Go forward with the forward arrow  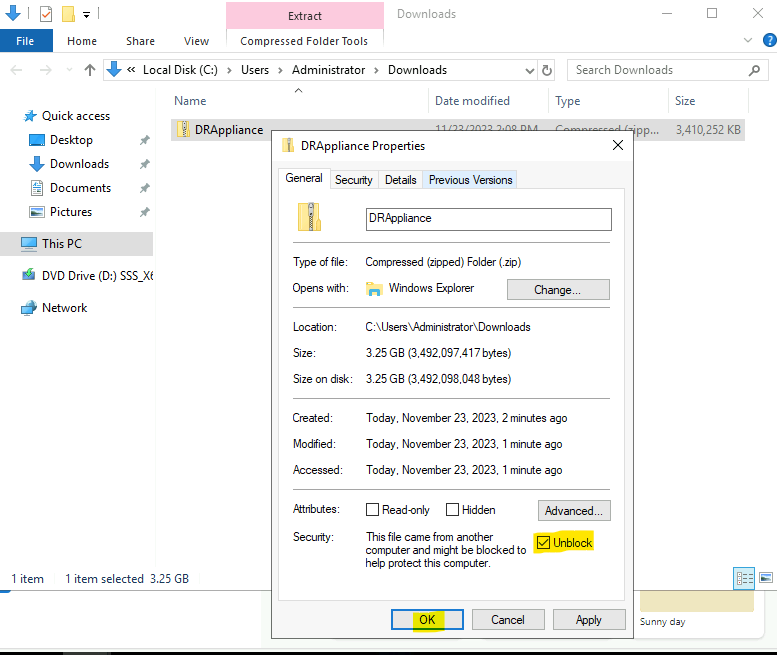click(x=46, y=70)
